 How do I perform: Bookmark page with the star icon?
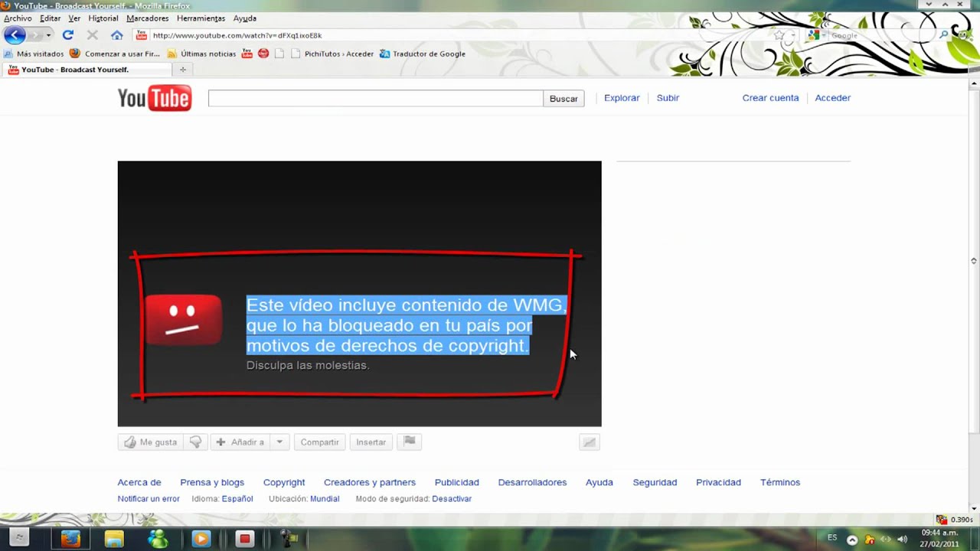click(779, 35)
